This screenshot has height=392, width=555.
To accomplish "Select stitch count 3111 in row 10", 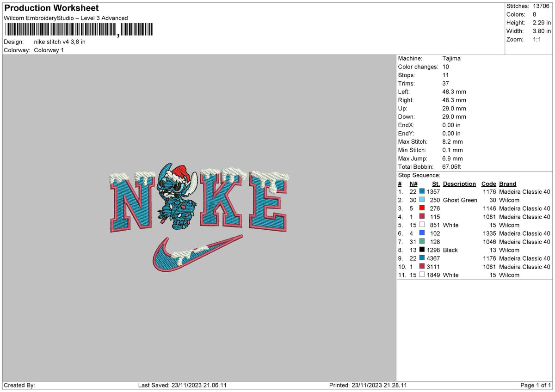I will point(433,267).
